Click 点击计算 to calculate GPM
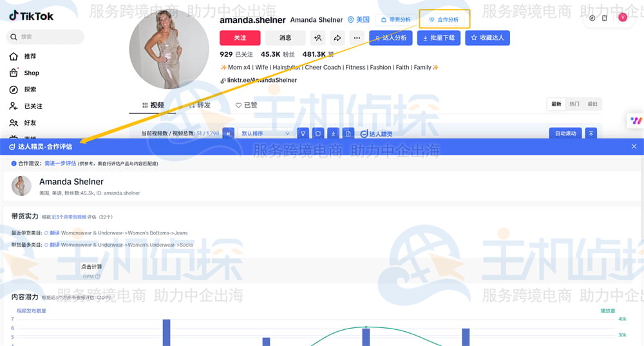The image size is (644, 346). (x=91, y=267)
